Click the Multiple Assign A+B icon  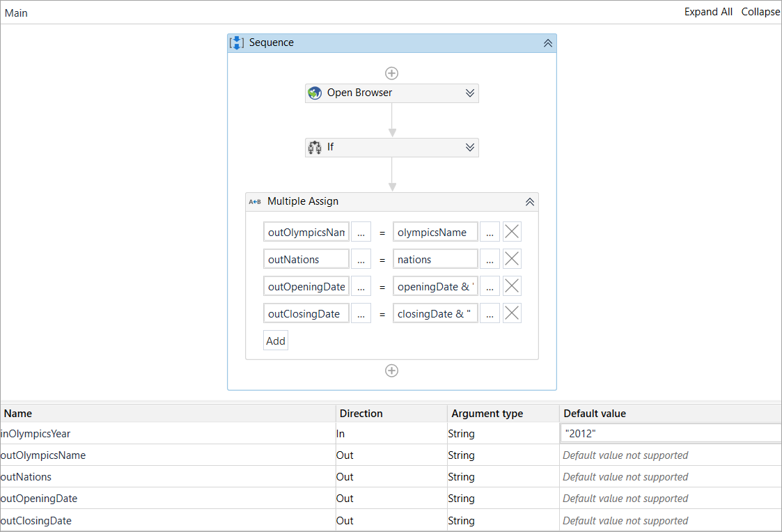pos(255,202)
